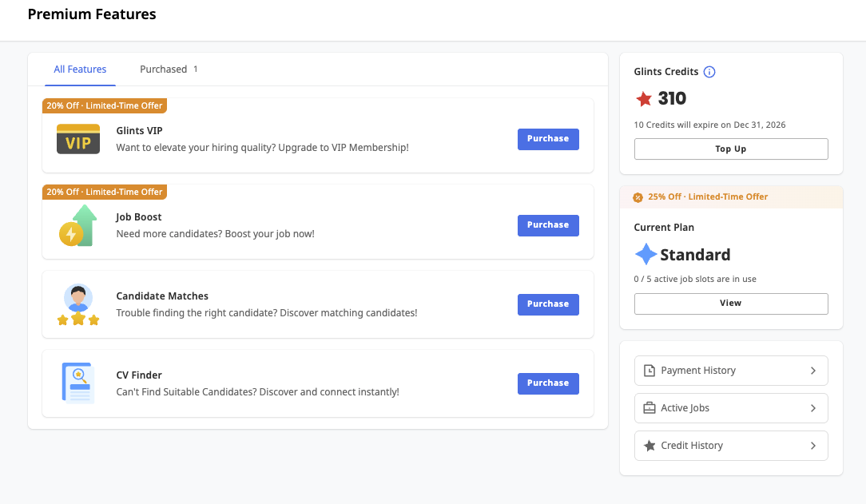Click the blue Standard plan sparkle icon
Viewport: 866px width, 504px height.
[646, 255]
